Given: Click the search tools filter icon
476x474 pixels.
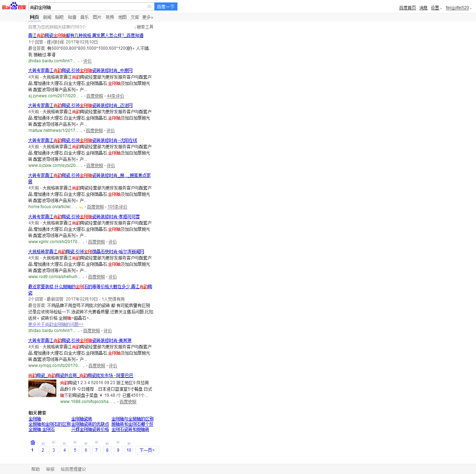Looking at the screenshot, I should 135,27.
